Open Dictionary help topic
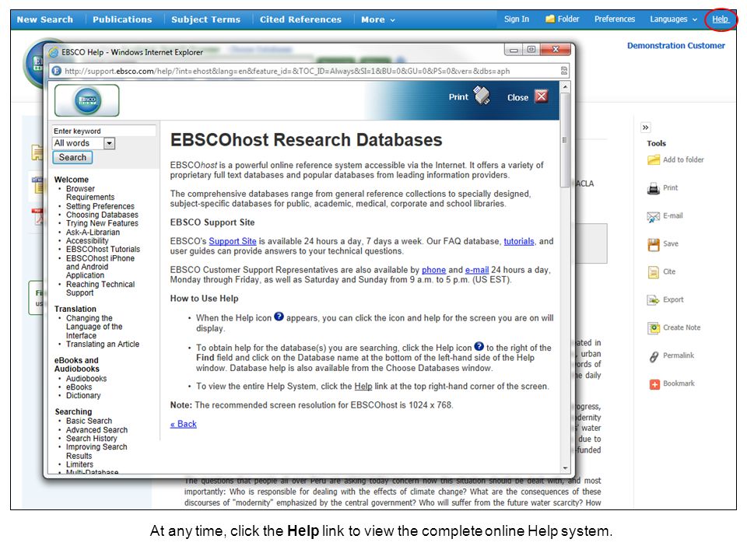The width and height of the screenshot is (747, 560). pyautogui.click(x=83, y=396)
